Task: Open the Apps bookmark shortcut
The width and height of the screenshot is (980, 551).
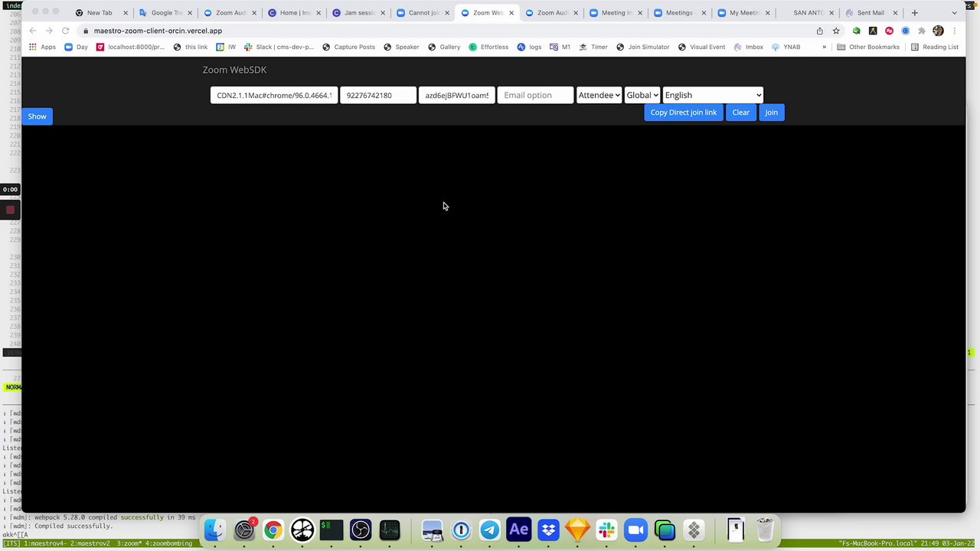Action: (x=42, y=47)
